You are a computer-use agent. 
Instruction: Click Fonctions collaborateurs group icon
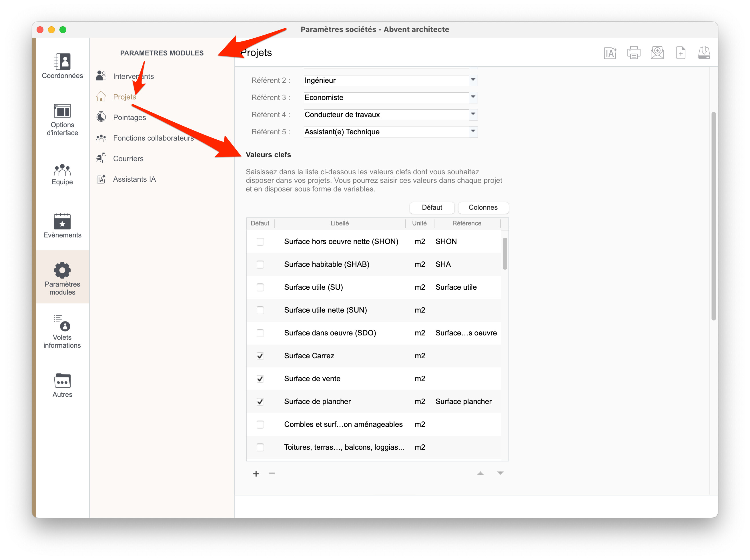(101, 138)
